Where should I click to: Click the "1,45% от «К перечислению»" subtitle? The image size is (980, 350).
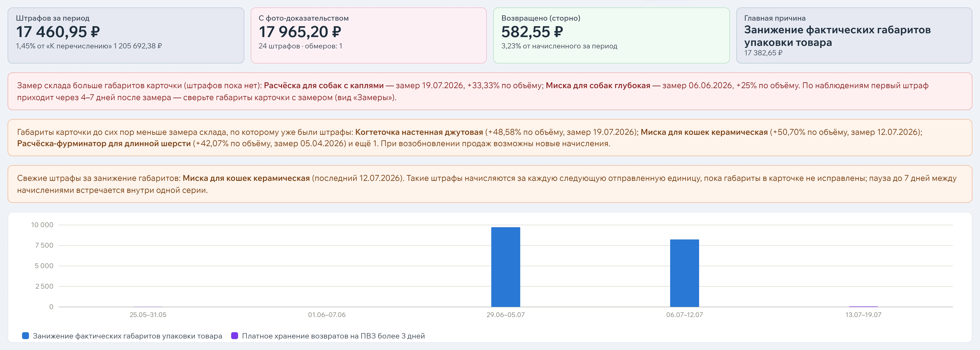coord(89,46)
